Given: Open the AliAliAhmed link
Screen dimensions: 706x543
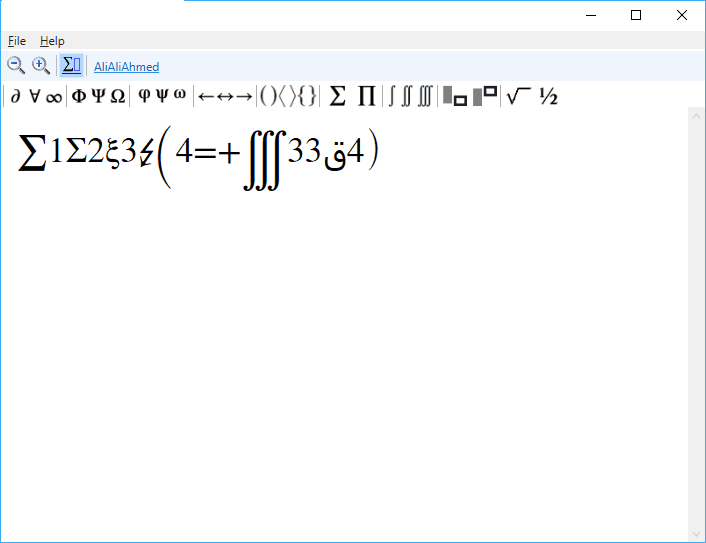Looking at the screenshot, I should pyautogui.click(x=127, y=67).
